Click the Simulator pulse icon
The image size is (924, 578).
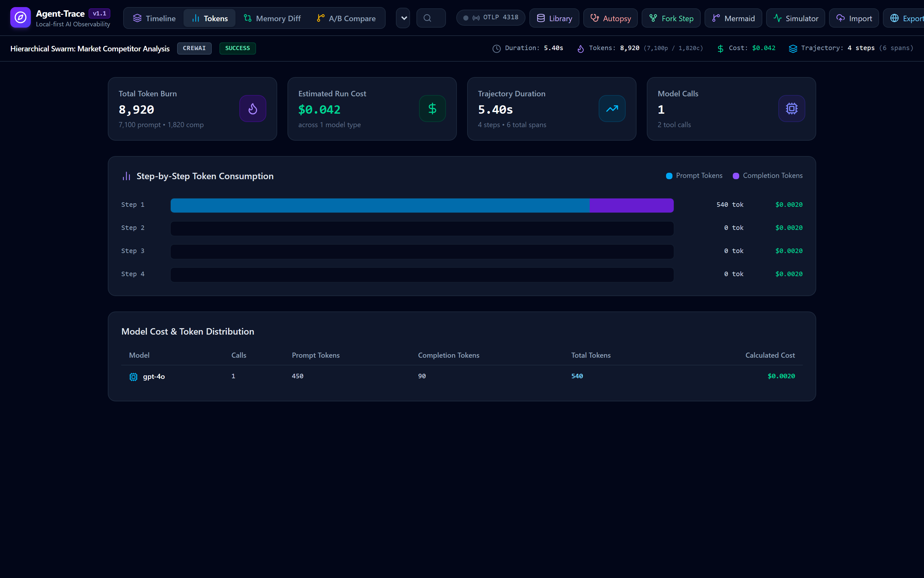click(x=777, y=18)
